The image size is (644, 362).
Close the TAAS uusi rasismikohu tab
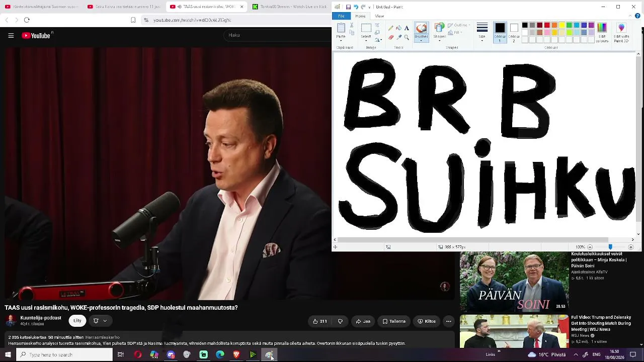point(242,7)
